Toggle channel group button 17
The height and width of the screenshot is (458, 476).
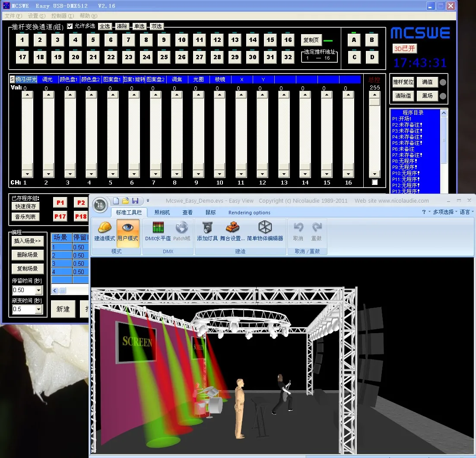point(22,57)
